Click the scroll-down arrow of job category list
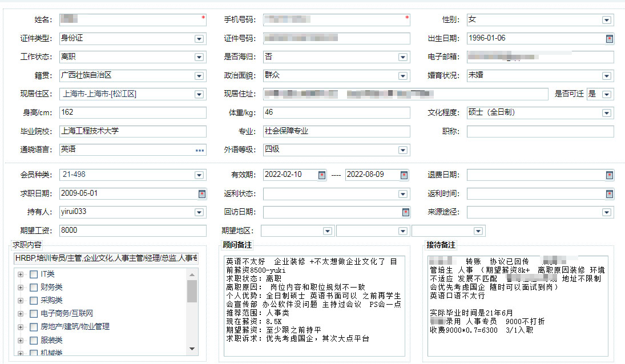The width and height of the screenshot is (625, 364). [192, 349]
